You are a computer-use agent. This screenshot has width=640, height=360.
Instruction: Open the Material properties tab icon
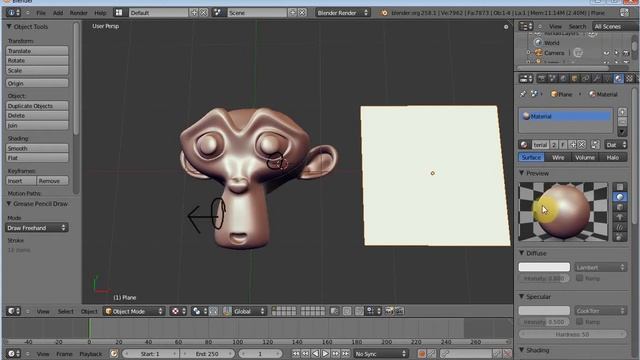(618, 78)
